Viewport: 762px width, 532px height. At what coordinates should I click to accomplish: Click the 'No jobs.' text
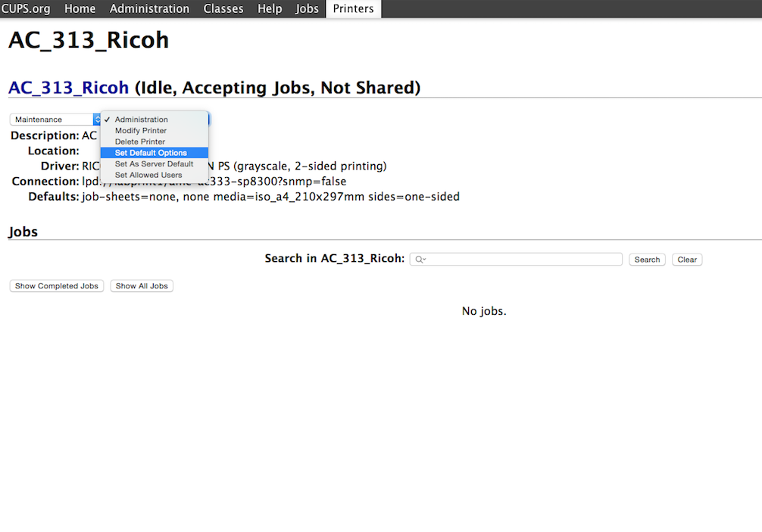484,311
